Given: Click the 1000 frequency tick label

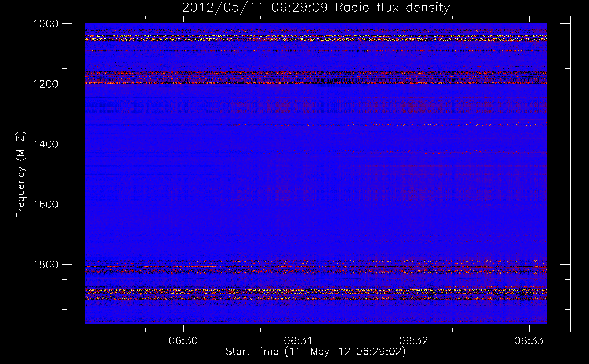Looking at the screenshot, I should [46, 24].
